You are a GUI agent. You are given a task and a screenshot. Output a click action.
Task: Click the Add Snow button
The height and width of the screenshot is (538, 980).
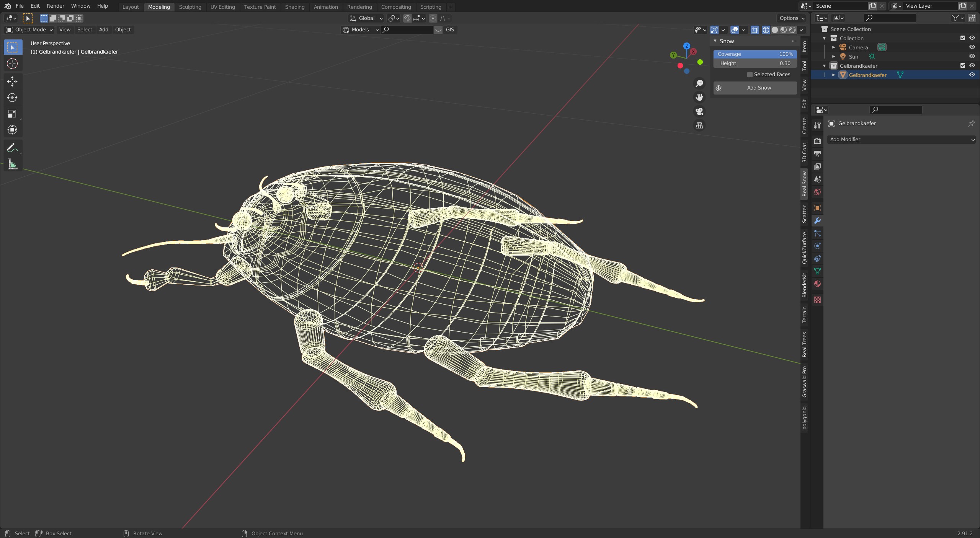pos(755,88)
